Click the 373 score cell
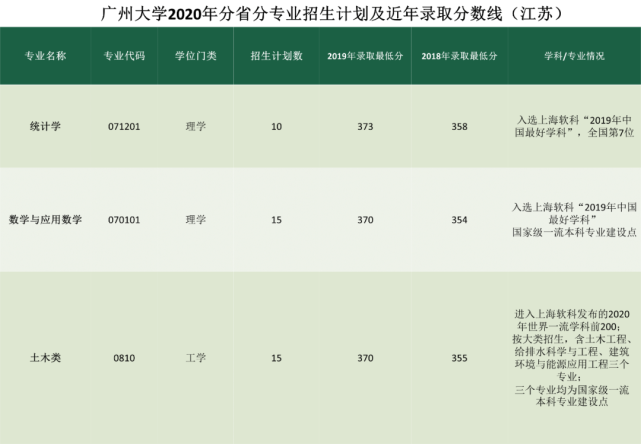The width and height of the screenshot is (641, 444). pos(365,127)
